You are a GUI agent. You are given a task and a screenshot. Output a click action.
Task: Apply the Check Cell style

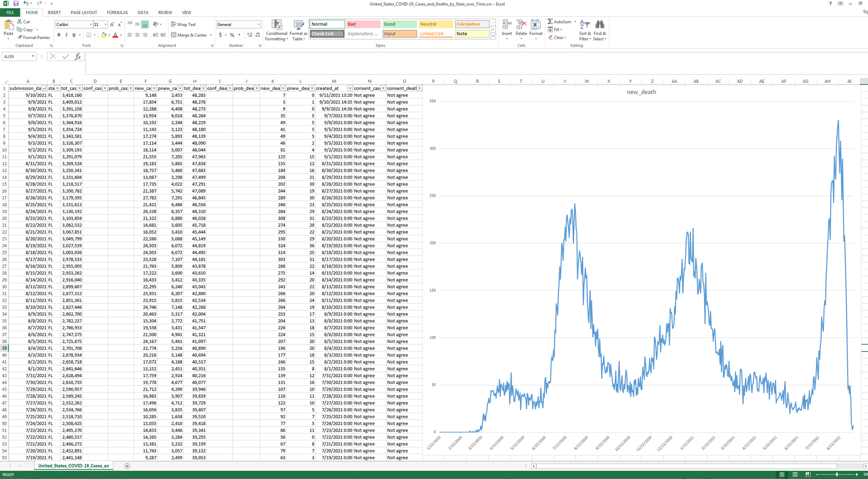tap(327, 34)
